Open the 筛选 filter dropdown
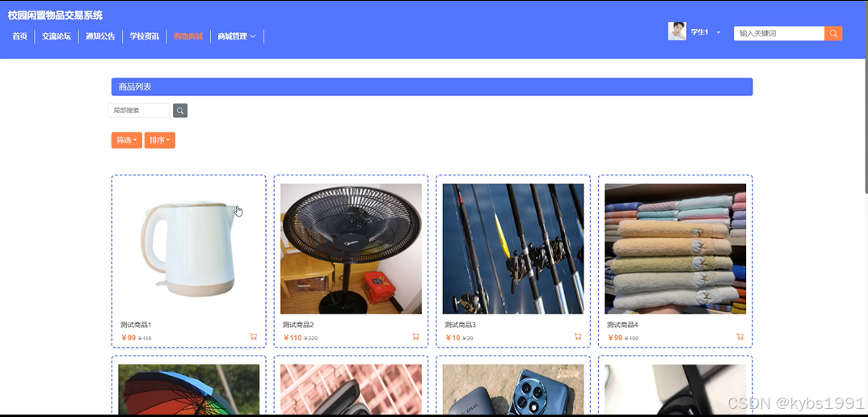Screen dimensions: 868x417 (x=127, y=140)
